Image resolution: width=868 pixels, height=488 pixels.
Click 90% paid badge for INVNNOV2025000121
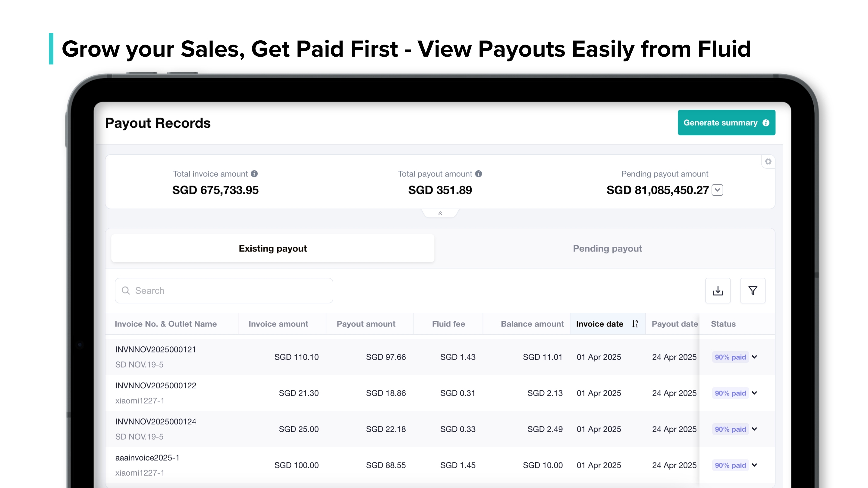click(x=730, y=357)
